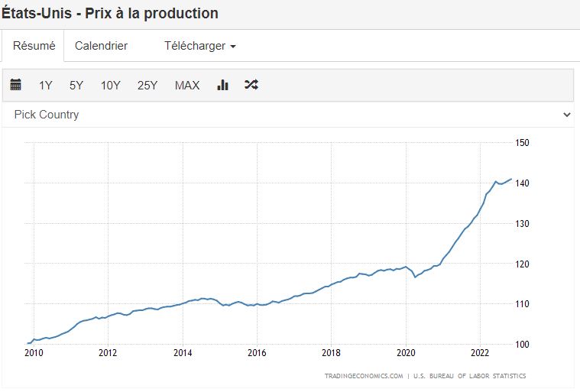
Task: Select the 1Y time range
Action: tap(46, 86)
